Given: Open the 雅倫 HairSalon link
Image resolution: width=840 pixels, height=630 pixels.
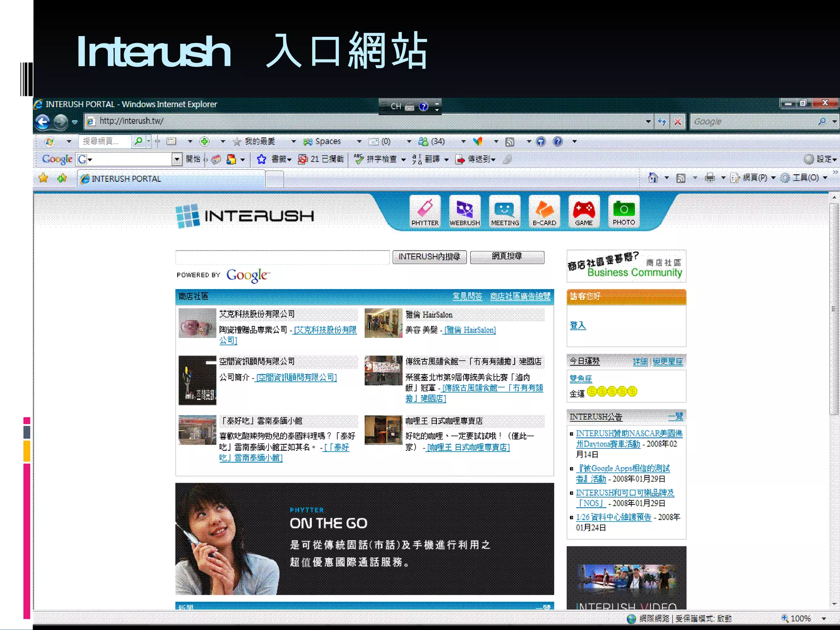Looking at the screenshot, I should click(x=470, y=330).
